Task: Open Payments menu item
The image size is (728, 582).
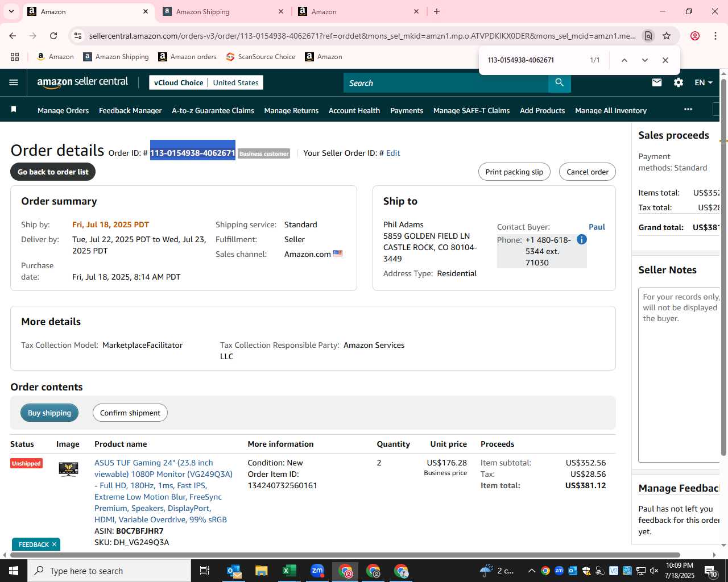Action: click(x=407, y=110)
